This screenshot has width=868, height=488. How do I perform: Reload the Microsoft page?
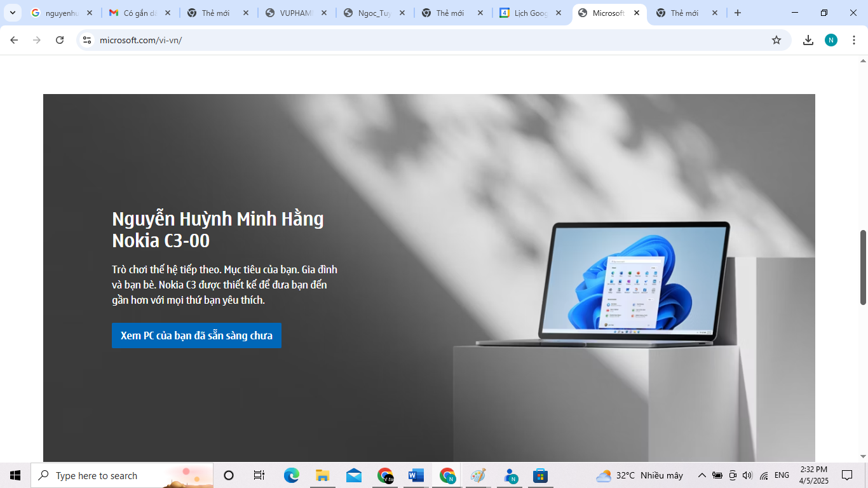60,40
